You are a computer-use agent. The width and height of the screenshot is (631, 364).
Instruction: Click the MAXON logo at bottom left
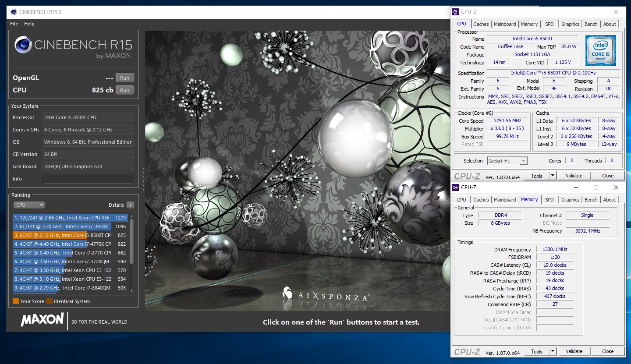click(x=42, y=320)
